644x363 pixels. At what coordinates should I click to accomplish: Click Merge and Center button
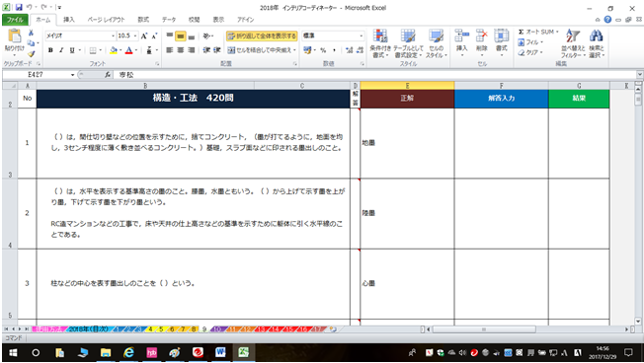tap(262, 50)
